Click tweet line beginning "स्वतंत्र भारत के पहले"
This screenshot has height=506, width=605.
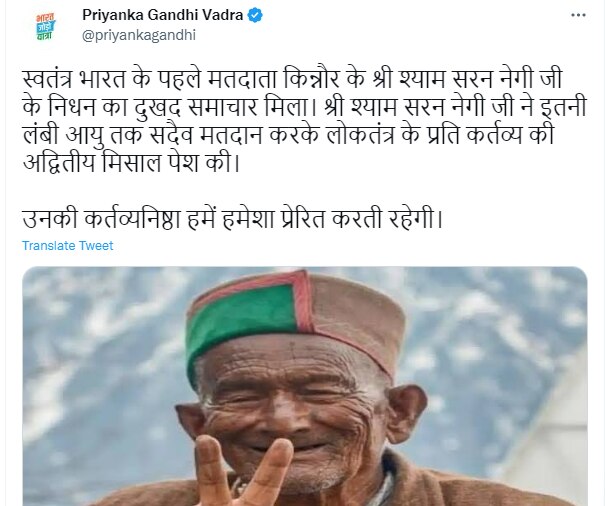(x=292, y=79)
